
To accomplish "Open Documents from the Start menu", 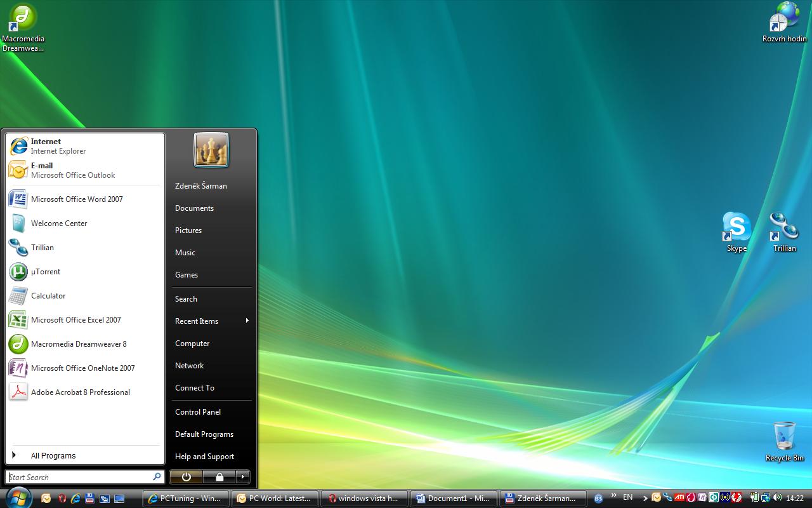I will 211,208.
